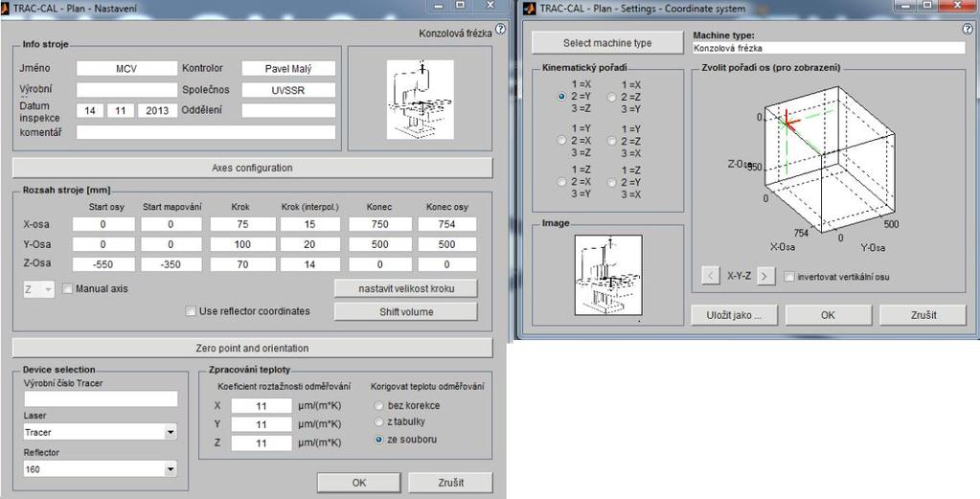
Task: Click inspection date day field 14
Action: click(x=90, y=110)
